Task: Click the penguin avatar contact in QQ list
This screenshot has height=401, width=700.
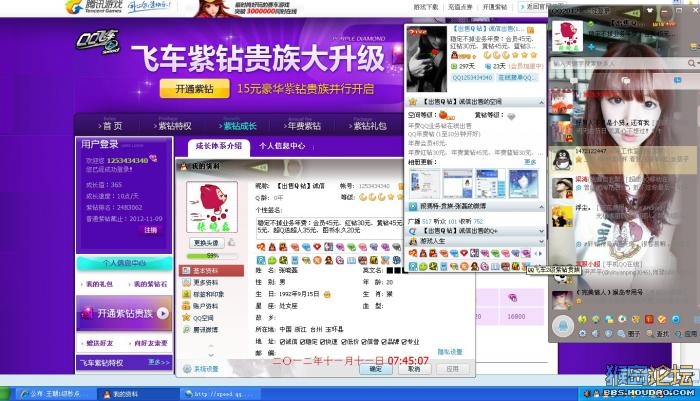Action: 562,159
